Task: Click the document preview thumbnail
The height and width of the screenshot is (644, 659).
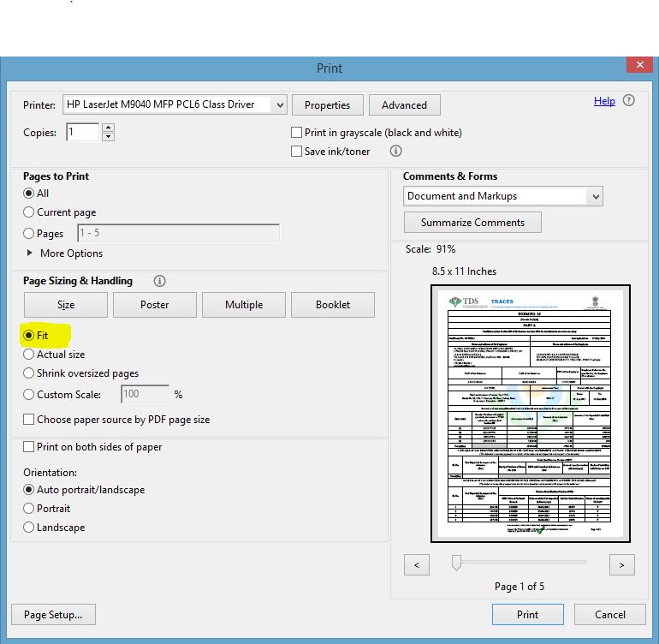Action: click(531, 414)
